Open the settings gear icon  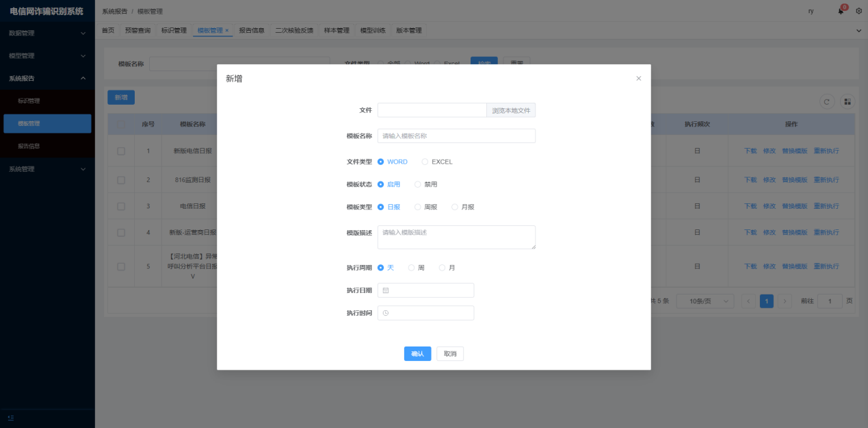(858, 11)
